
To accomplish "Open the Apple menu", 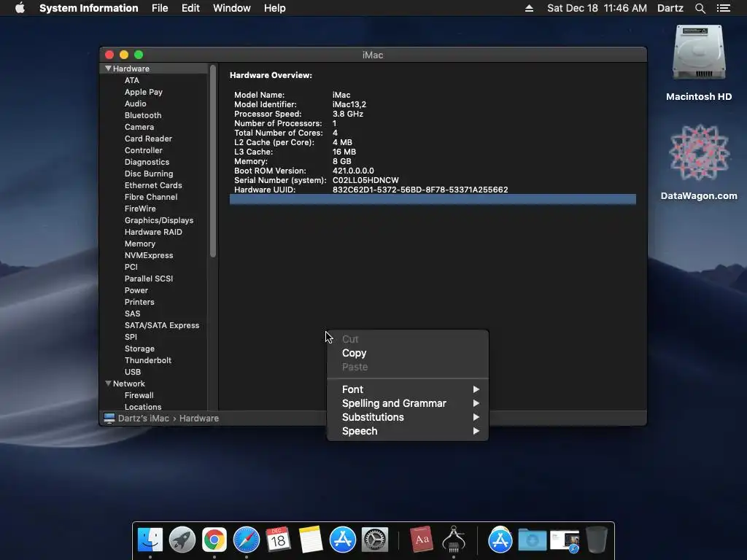I will pyautogui.click(x=20, y=8).
